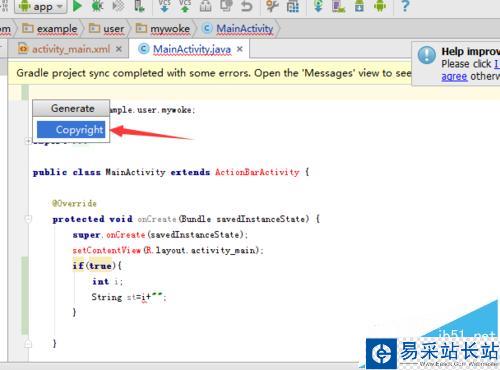This screenshot has height=370, width=500.
Task: Expand the folded import block
Action: (28, 142)
